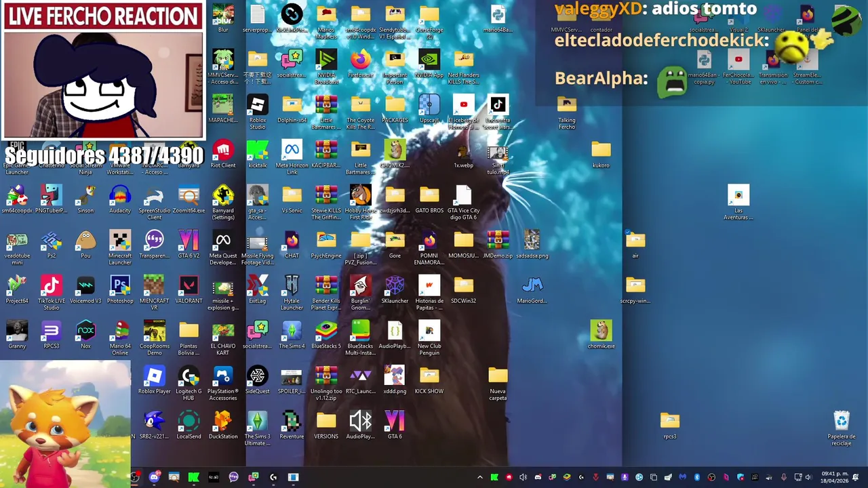The width and height of the screenshot is (868, 488).
Task: Open the Riot Client shortcut
Action: [223, 154]
